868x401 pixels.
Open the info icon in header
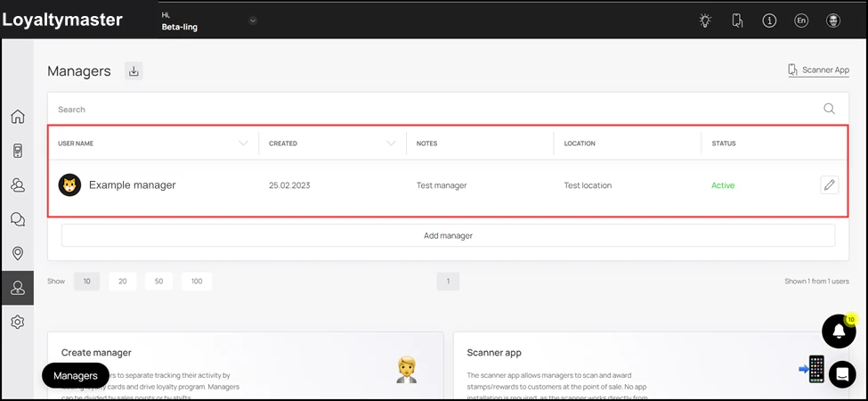(769, 21)
